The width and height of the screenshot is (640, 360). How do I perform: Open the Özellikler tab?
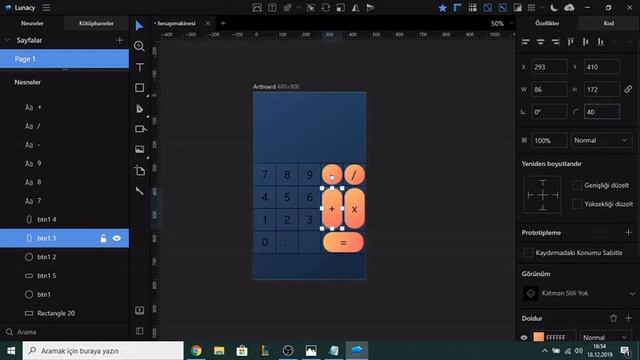(x=547, y=23)
